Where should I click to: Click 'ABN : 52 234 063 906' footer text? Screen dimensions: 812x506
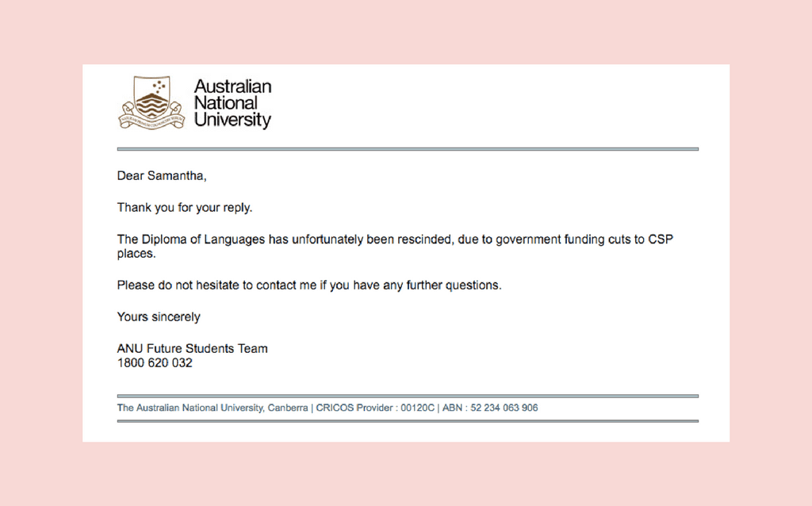490,408
